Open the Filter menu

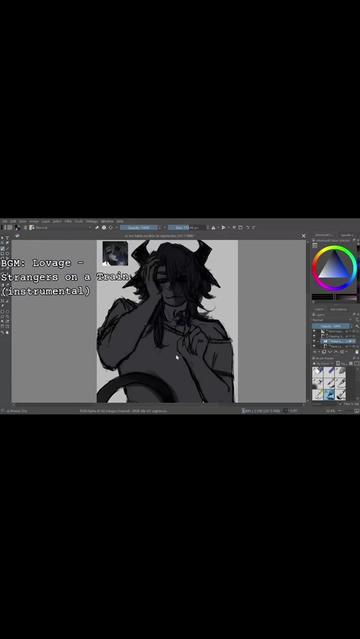[68, 221]
